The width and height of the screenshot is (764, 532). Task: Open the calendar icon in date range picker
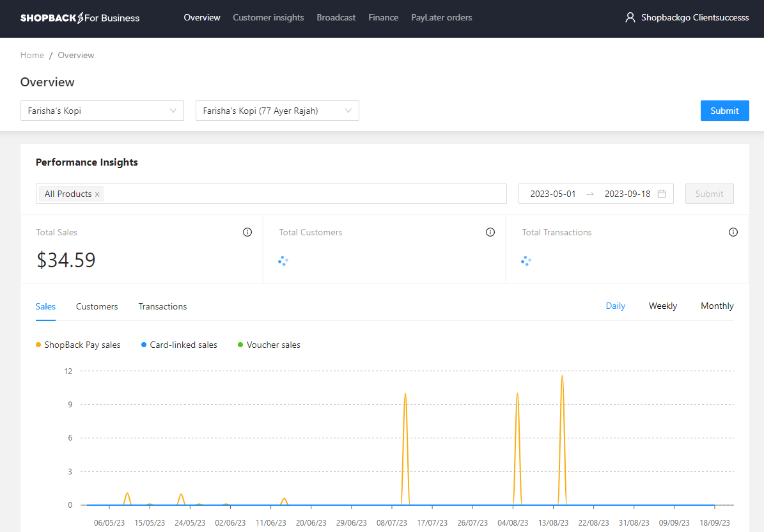click(663, 193)
